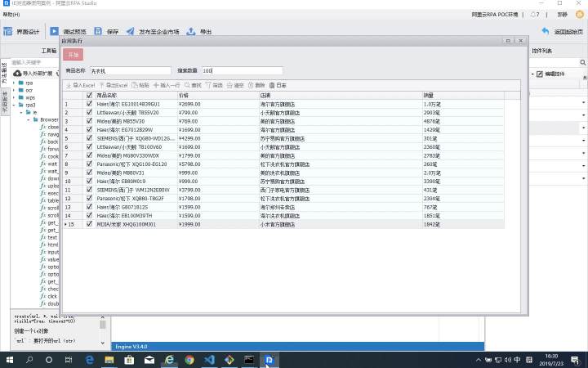Screen dimensions: 588x368
Task: Open the 帮助(H) help menu
Action: (x=11, y=14)
